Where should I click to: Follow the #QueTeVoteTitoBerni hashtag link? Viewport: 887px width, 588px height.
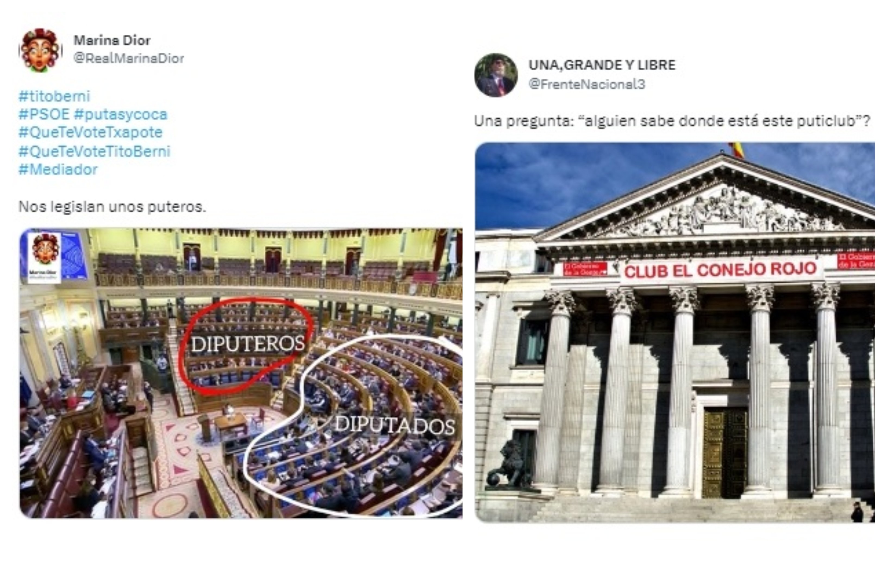pyautogui.click(x=95, y=151)
